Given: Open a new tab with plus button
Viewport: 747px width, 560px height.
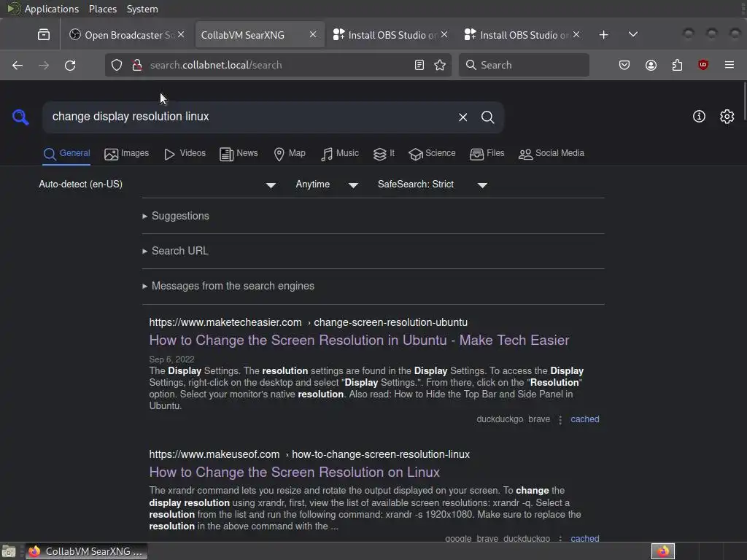Looking at the screenshot, I should tap(603, 35).
